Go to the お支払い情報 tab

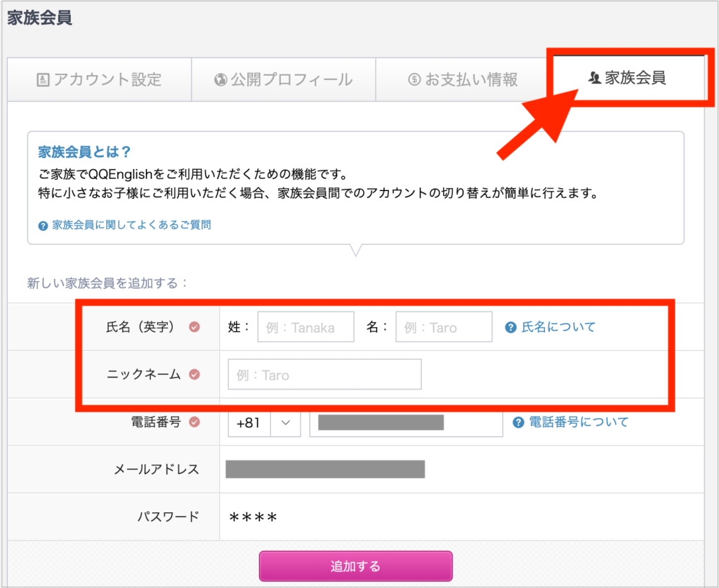coord(463,79)
